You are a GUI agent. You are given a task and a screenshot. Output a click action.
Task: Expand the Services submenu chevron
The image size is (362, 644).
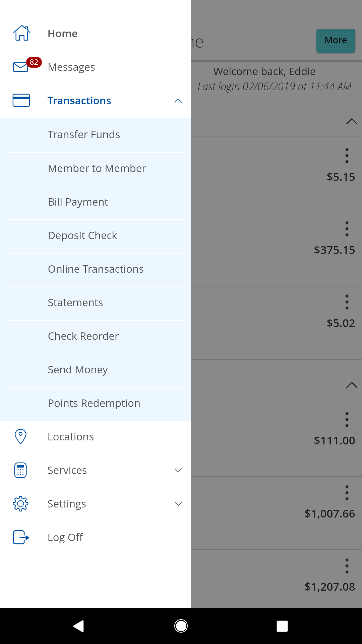[178, 470]
